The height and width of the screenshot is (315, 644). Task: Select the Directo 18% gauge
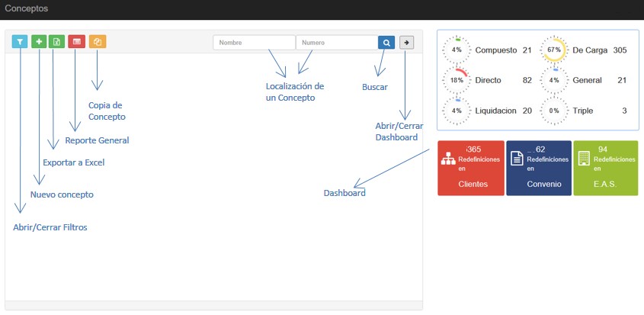[x=457, y=80]
